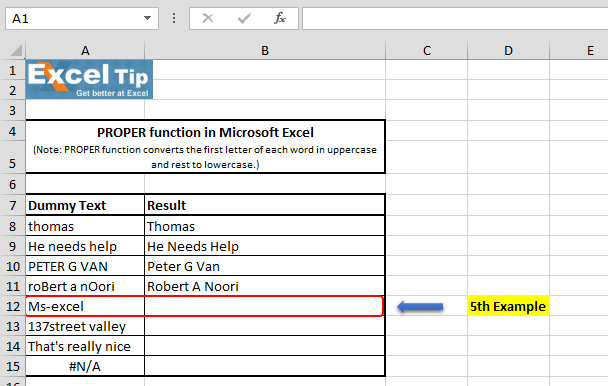Select column E header
This screenshot has height=386, width=608.
(579, 50)
